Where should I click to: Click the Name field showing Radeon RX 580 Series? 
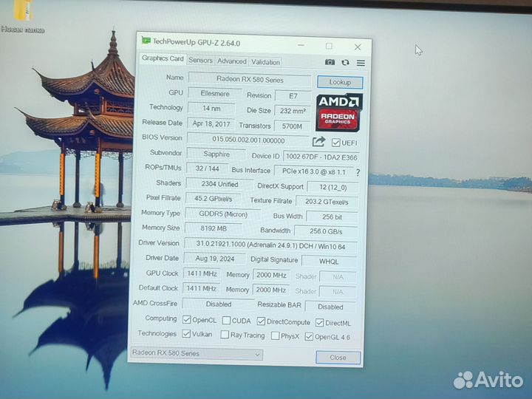(x=250, y=80)
